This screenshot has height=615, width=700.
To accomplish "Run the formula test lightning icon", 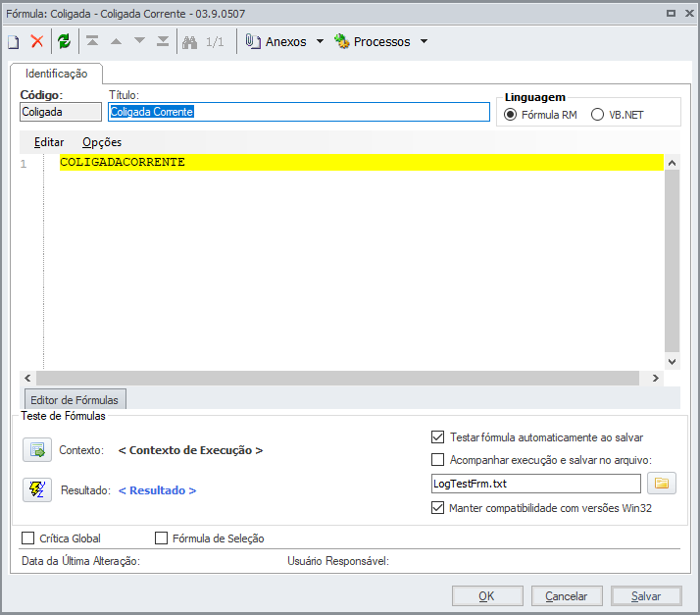I will point(37,490).
